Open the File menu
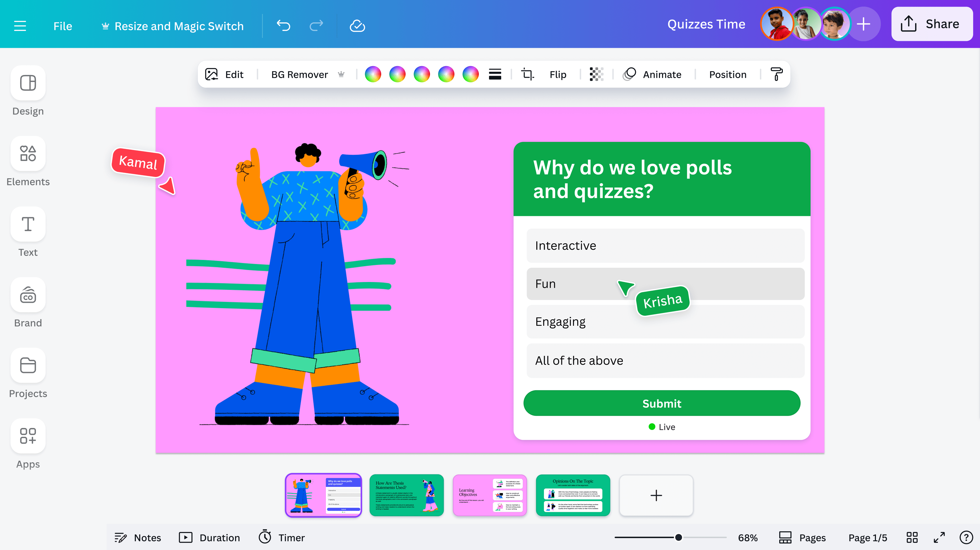This screenshot has width=980, height=550. click(62, 25)
